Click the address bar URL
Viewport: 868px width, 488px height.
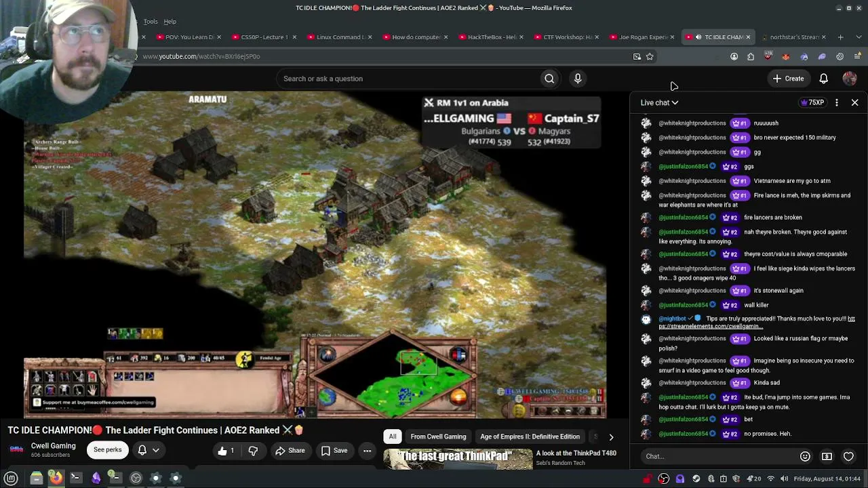(x=201, y=56)
